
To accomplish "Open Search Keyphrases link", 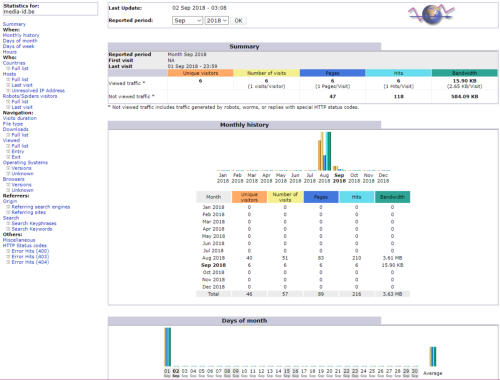I will [x=34, y=223].
